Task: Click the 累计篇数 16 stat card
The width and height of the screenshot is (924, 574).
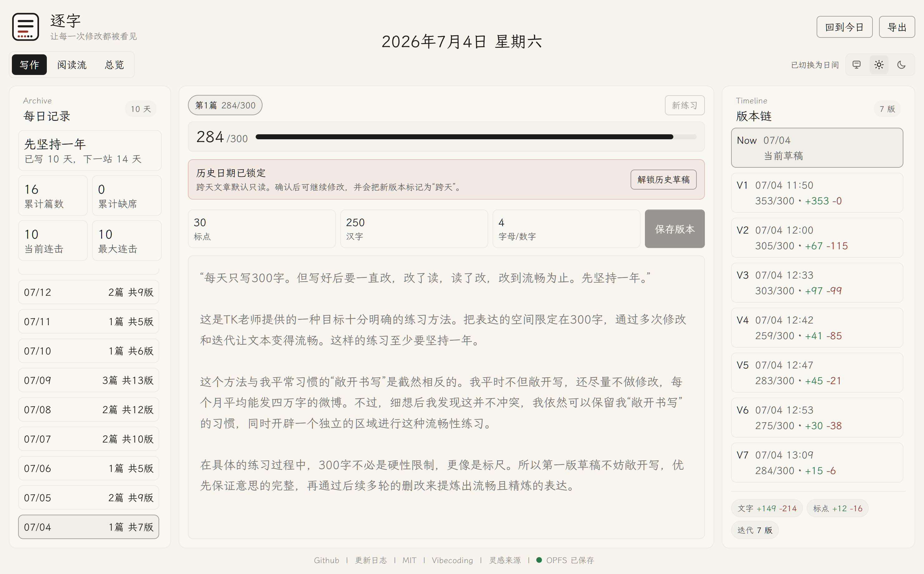Action: (53, 195)
